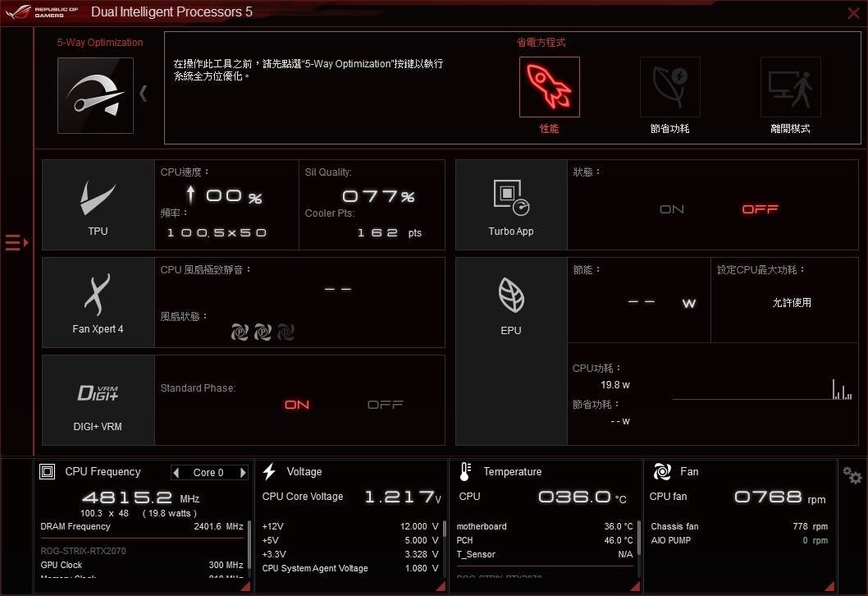Collapse the 5-Way Optimization description chevron
Viewport: 868px width, 596px height.
[x=144, y=94]
